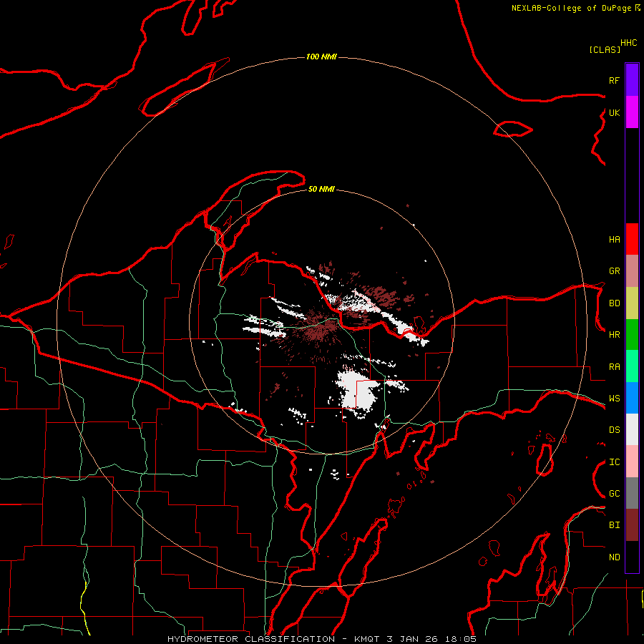Click the GR legend label
The image size is (644, 644).
614,271
